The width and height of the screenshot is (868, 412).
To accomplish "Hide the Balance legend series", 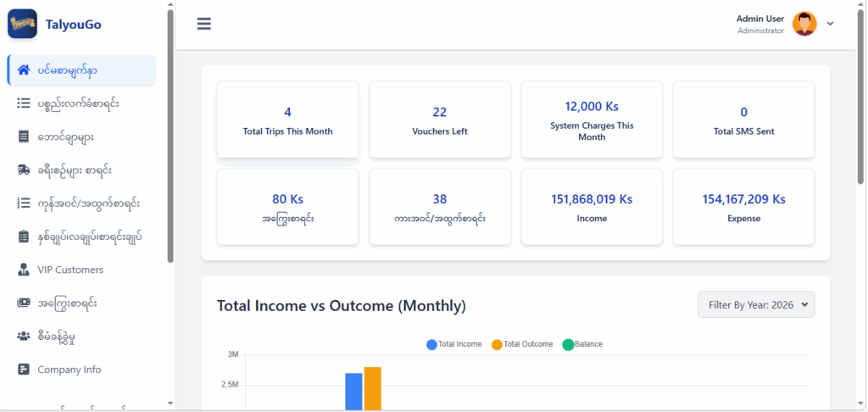I will (x=585, y=344).
